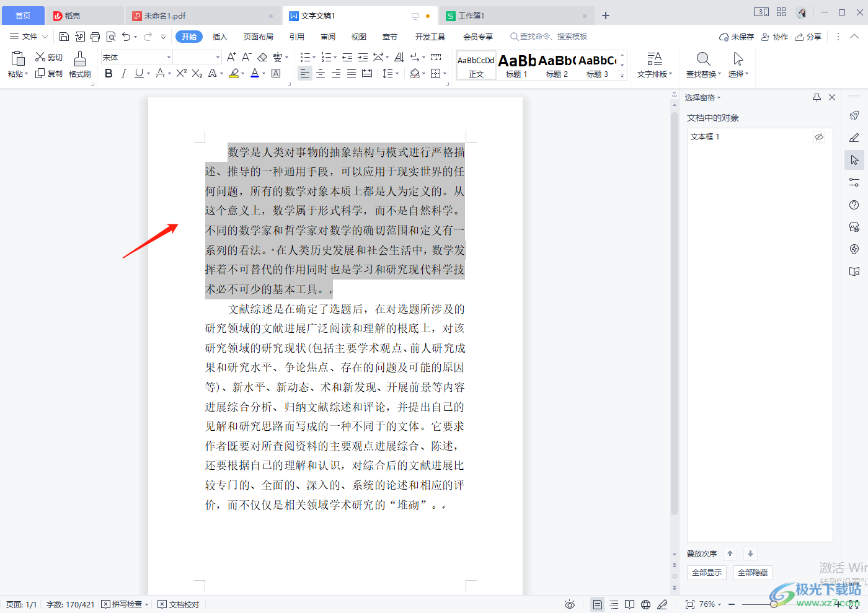Open the 审阅 ribbon tab

328,37
